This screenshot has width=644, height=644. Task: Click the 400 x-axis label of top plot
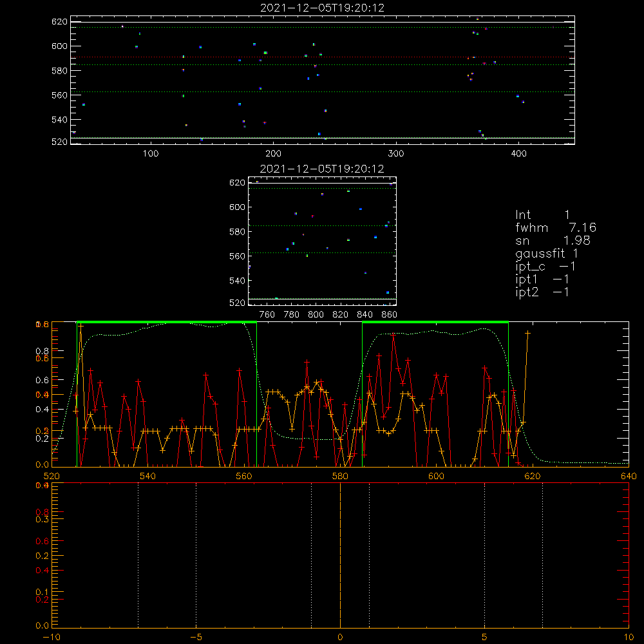[x=518, y=154]
